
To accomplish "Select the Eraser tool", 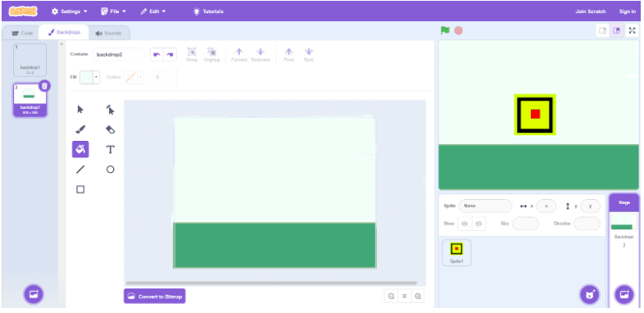I will pyautogui.click(x=110, y=129).
